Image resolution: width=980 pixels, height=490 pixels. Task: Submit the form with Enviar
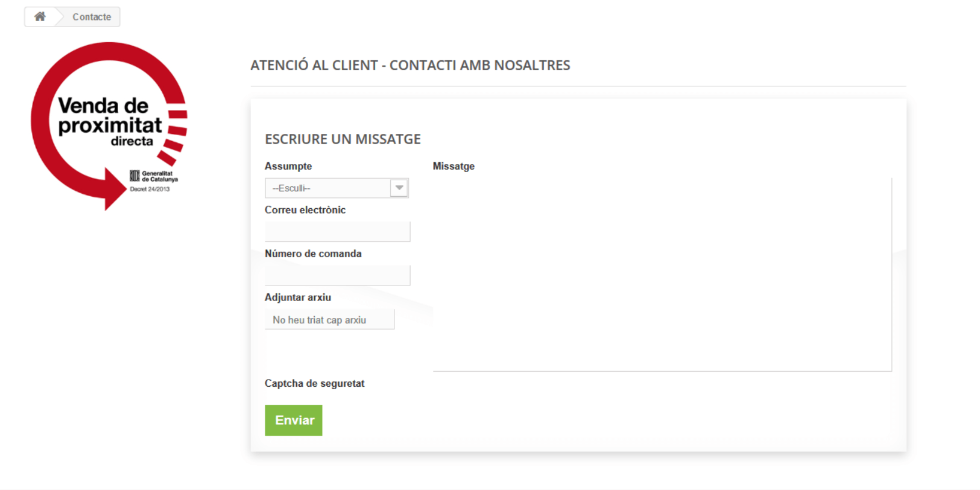point(294,420)
